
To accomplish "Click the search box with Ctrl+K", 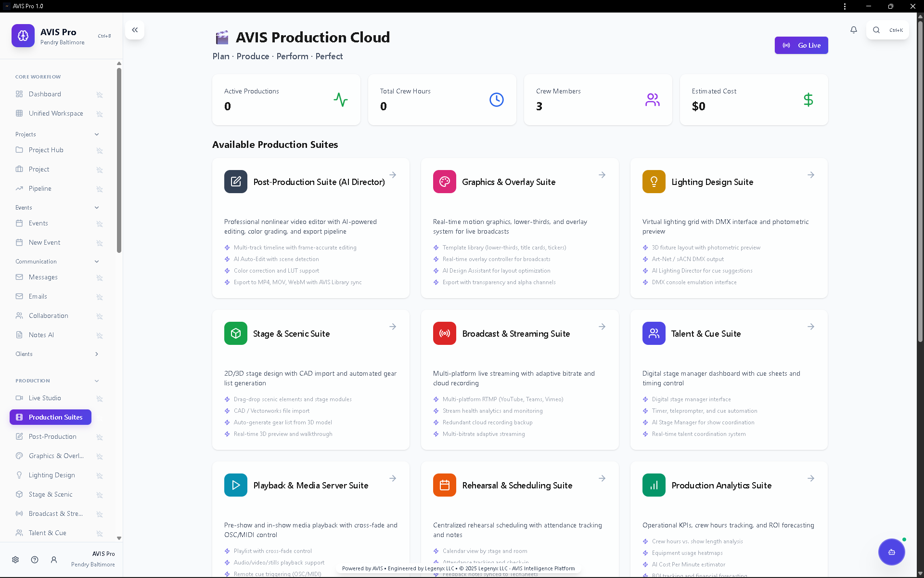I will click(x=887, y=30).
